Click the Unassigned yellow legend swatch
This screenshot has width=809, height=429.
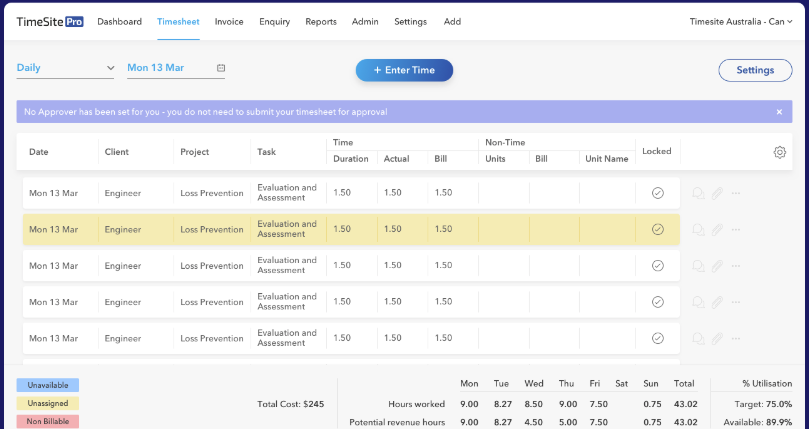[47, 403]
